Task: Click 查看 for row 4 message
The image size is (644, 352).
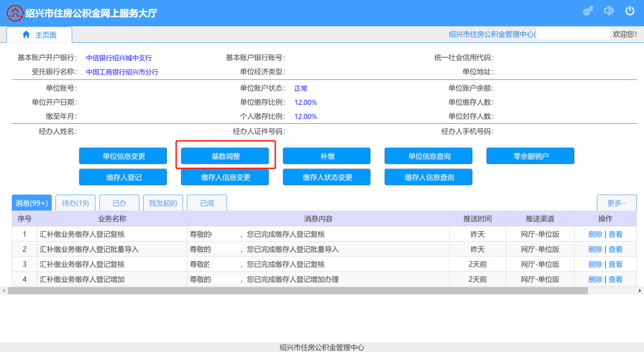Action: 615,279
